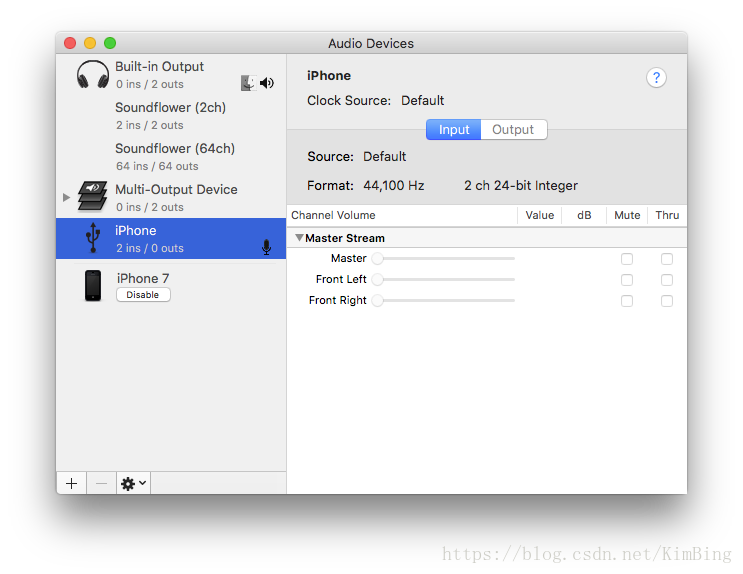Viewport: 743px width, 574px height.
Task: Toggle Thru checkbox for Front Right
Action: [x=667, y=301]
